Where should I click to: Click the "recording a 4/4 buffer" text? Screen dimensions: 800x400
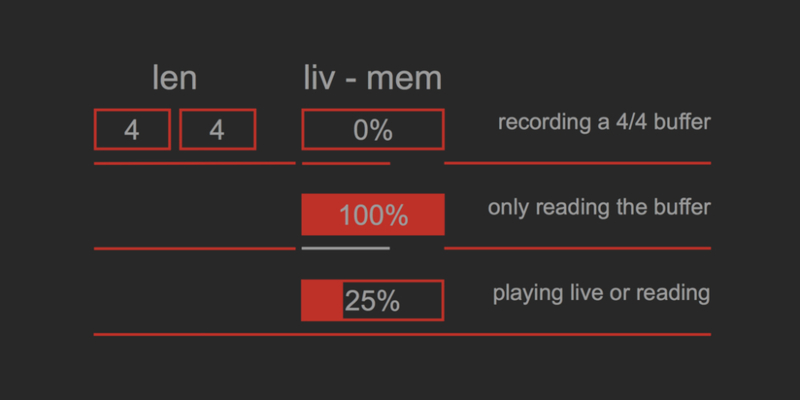(604, 123)
